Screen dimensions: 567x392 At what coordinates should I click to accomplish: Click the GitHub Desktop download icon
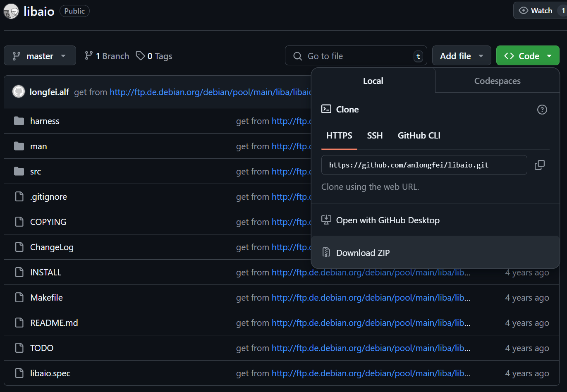click(326, 220)
